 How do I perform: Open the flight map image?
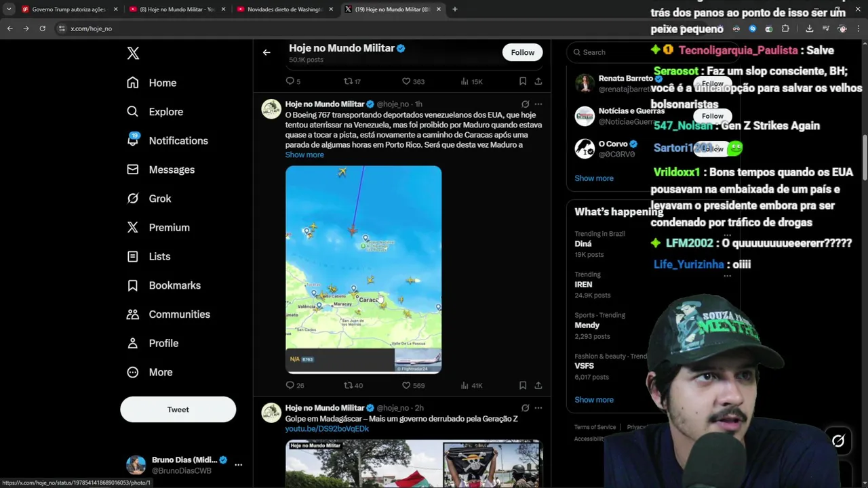[363, 270]
